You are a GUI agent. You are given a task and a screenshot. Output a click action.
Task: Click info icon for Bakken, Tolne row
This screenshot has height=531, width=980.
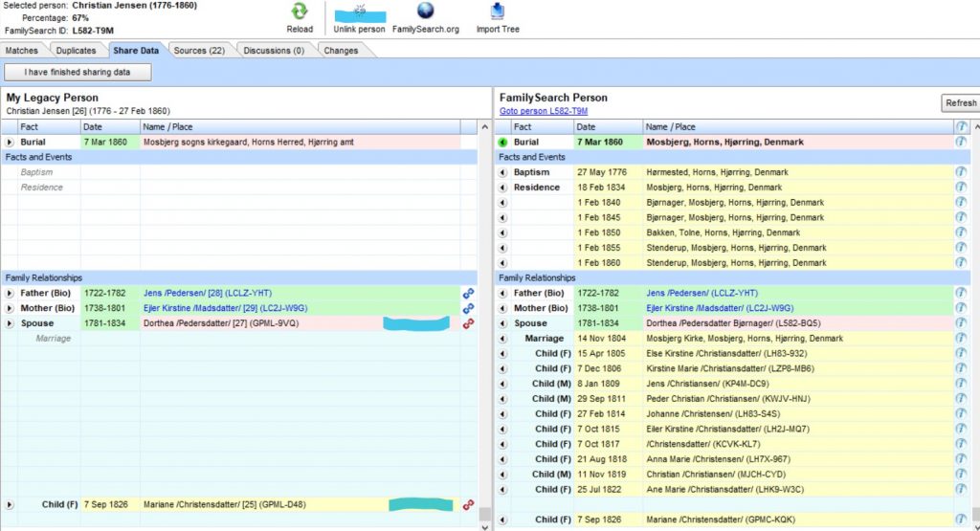(x=961, y=232)
